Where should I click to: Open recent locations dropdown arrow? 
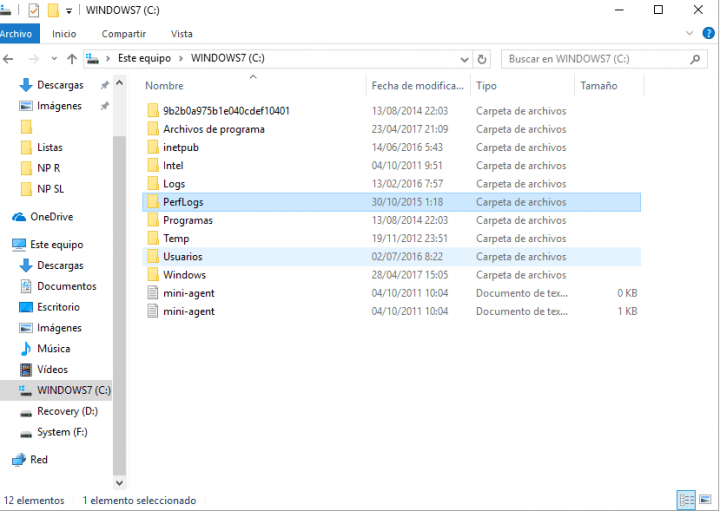[x=54, y=59]
